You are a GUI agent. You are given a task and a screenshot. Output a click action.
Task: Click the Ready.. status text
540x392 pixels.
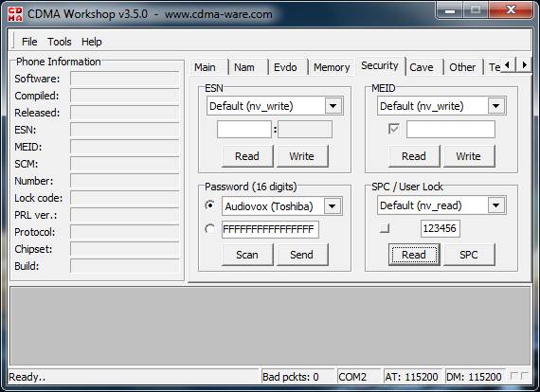pyautogui.click(x=27, y=377)
